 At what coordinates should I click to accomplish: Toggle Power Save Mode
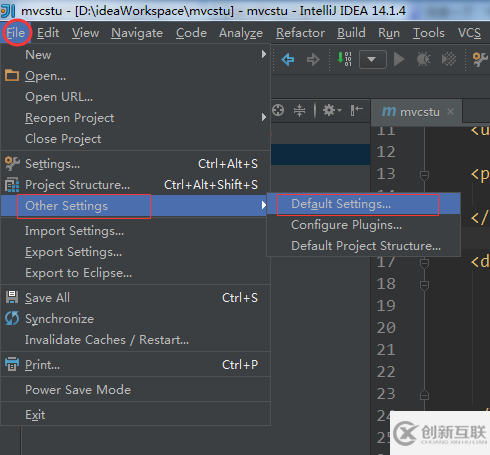click(x=135, y=390)
